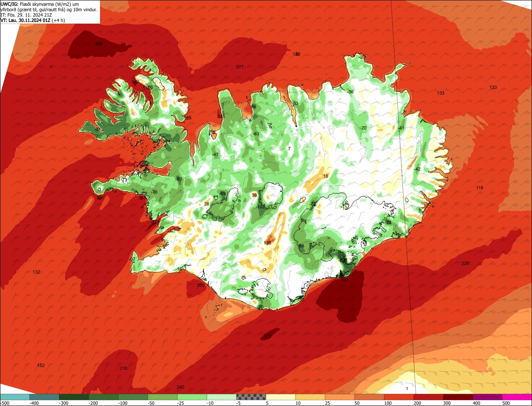Click the 313 value south of Iceland

[267, 336]
